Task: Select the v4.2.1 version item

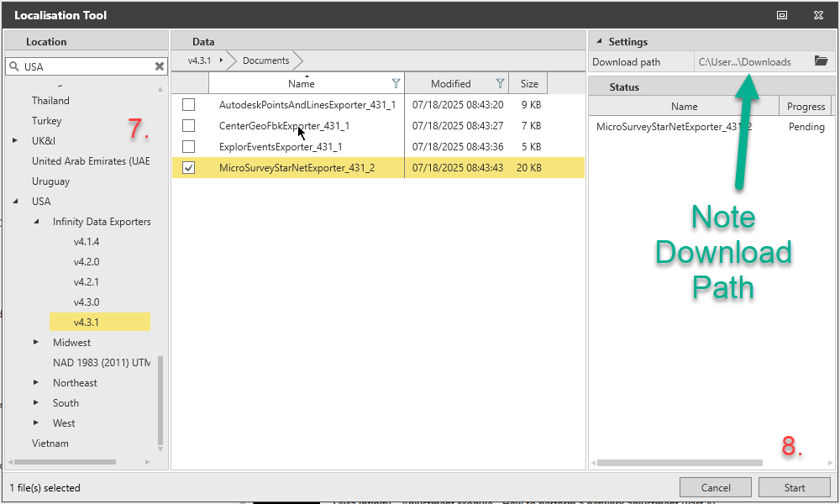Action: coord(87,282)
